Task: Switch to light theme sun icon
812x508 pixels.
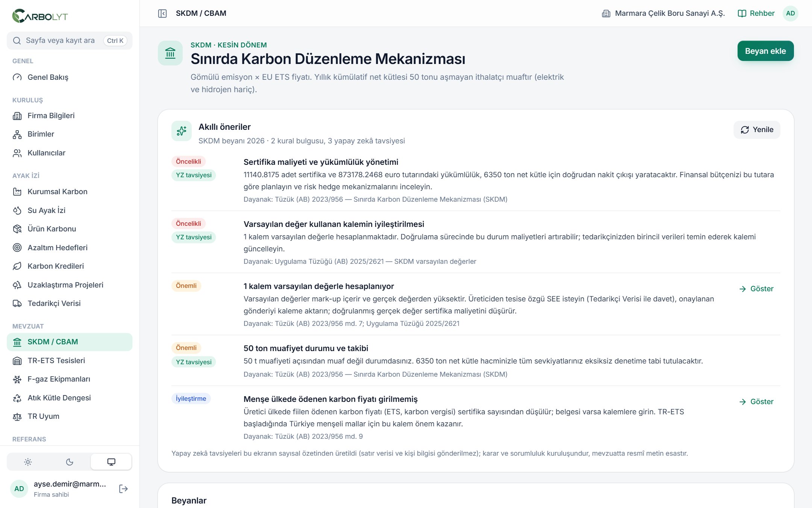Action: (28, 462)
